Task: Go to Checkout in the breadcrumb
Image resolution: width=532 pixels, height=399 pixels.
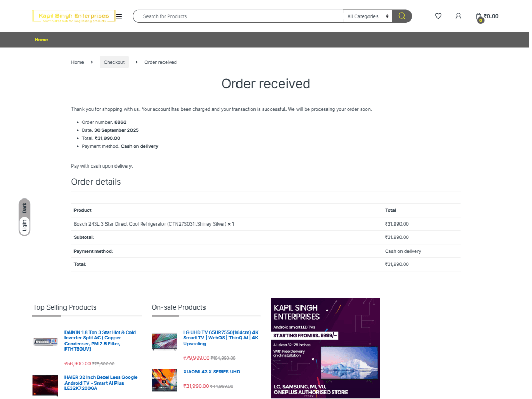Action: click(x=114, y=62)
